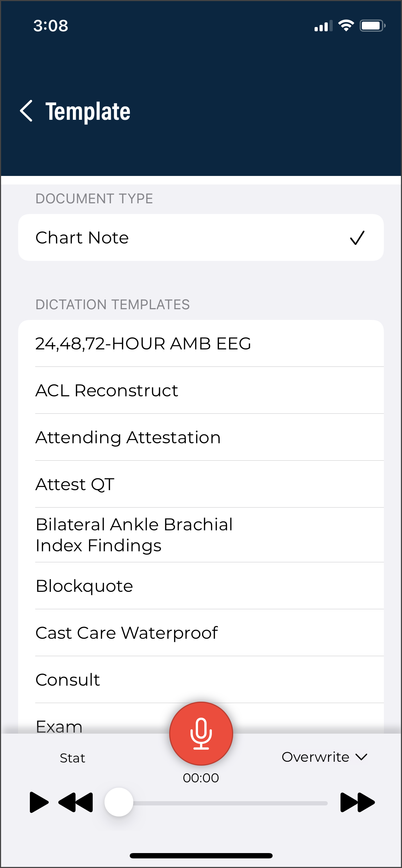Open the Overwrite mode dropdown
The image size is (402, 868).
click(x=324, y=757)
